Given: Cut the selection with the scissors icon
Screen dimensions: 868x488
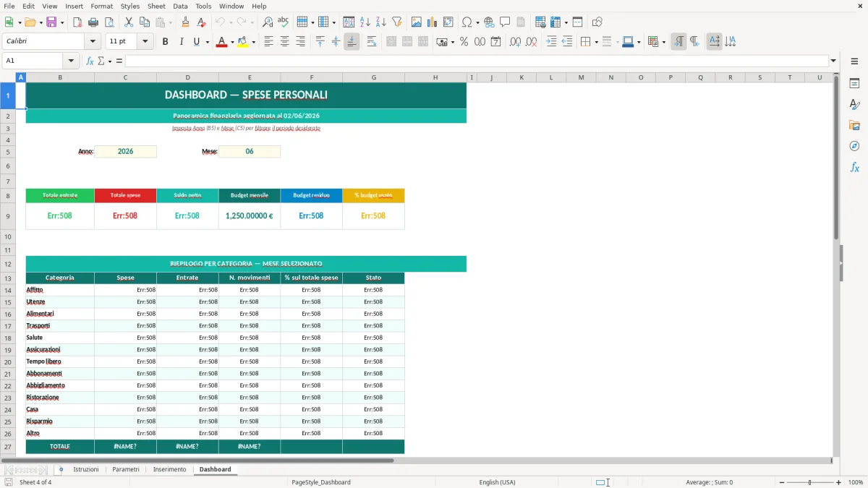Looking at the screenshot, I should tap(129, 22).
